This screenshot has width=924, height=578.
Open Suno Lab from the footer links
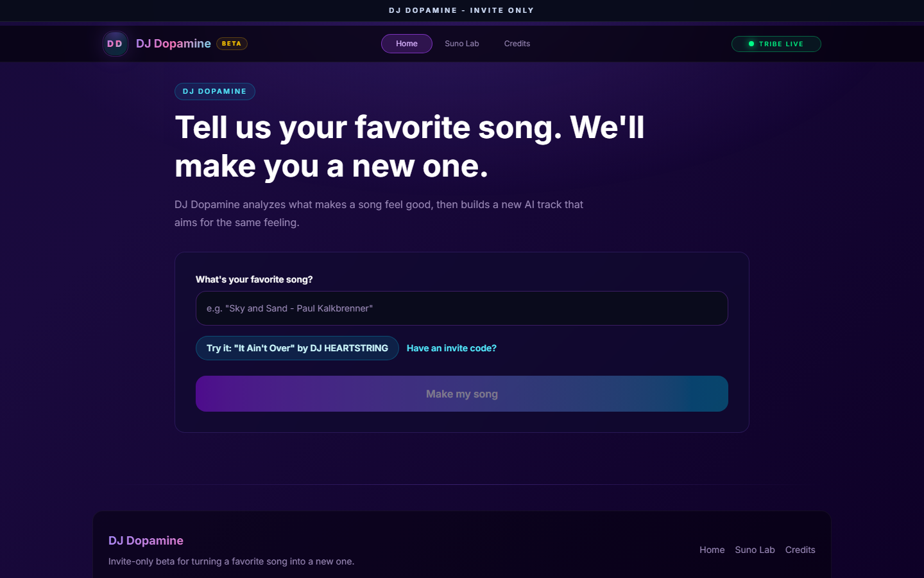pos(755,550)
